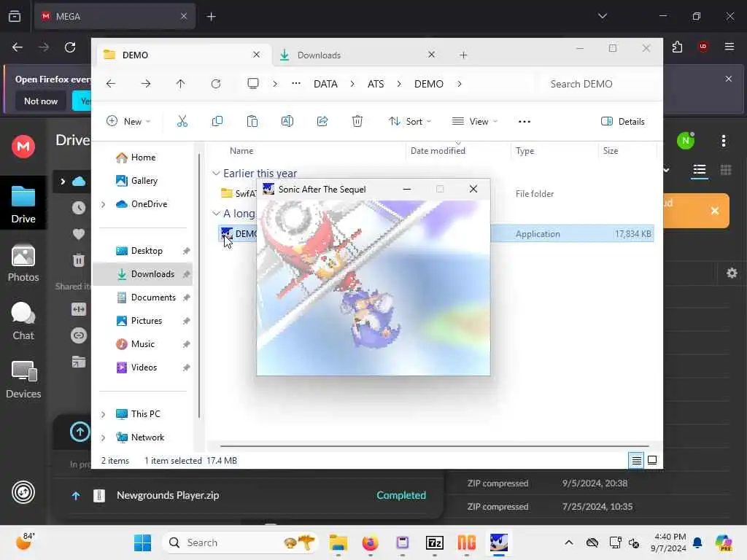This screenshot has height=560, width=747.
Task: Toggle the Details pane in Explorer
Action: [x=623, y=122]
